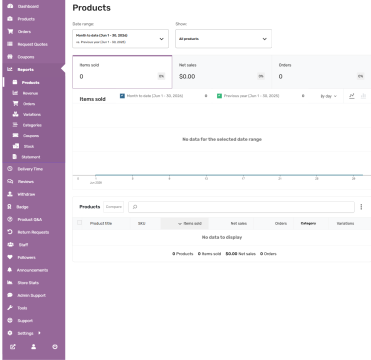Screen dimensions: 371x360
Task: Click the products search input field
Action: click(241, 207)
